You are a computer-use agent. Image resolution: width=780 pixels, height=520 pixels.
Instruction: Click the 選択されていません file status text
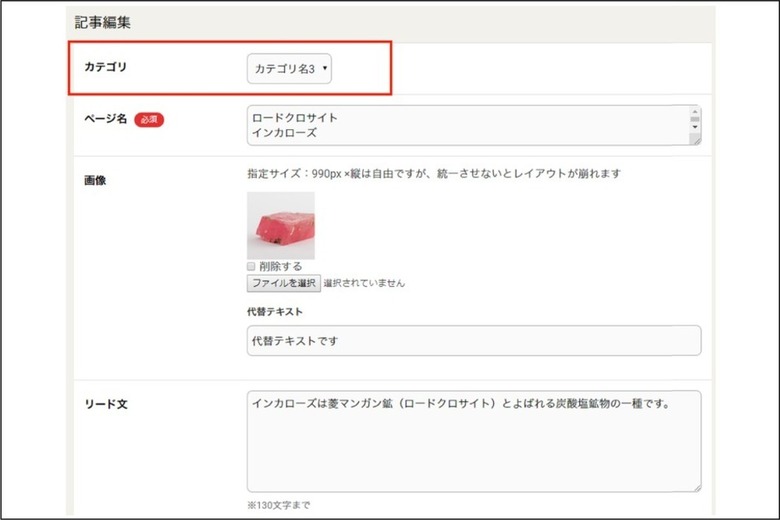364,283
